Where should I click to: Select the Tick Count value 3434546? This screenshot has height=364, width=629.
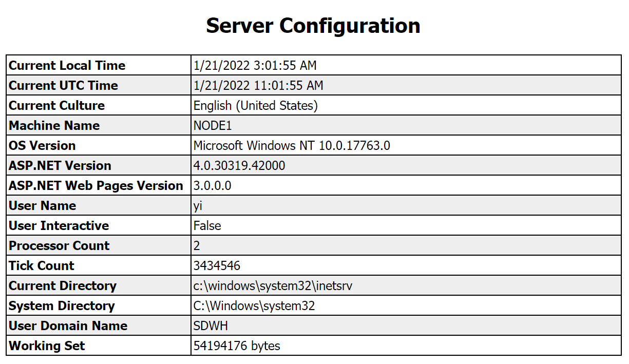click(x=217, y=266)
